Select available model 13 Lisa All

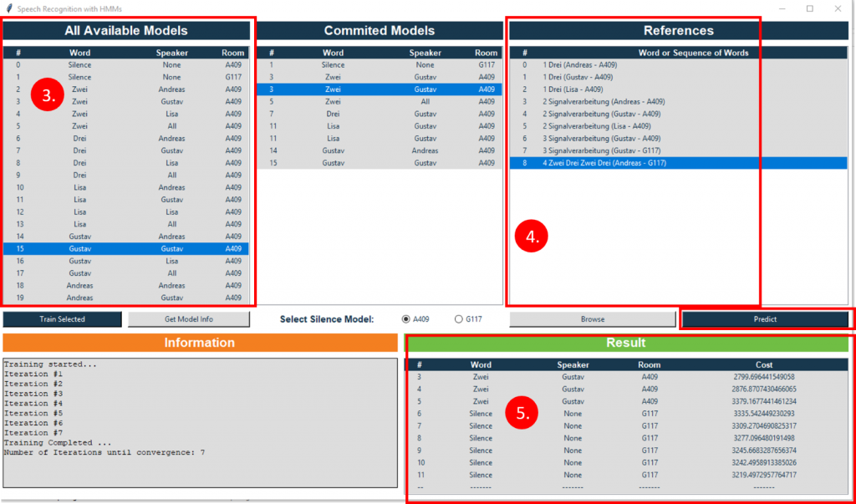pyautogui.click(x=126, y=224)
